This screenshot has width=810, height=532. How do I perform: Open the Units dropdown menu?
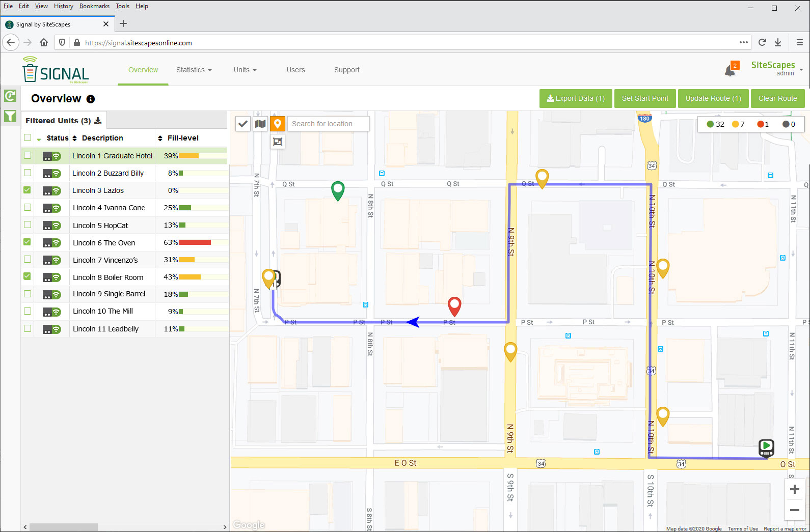tap(245, 70)
